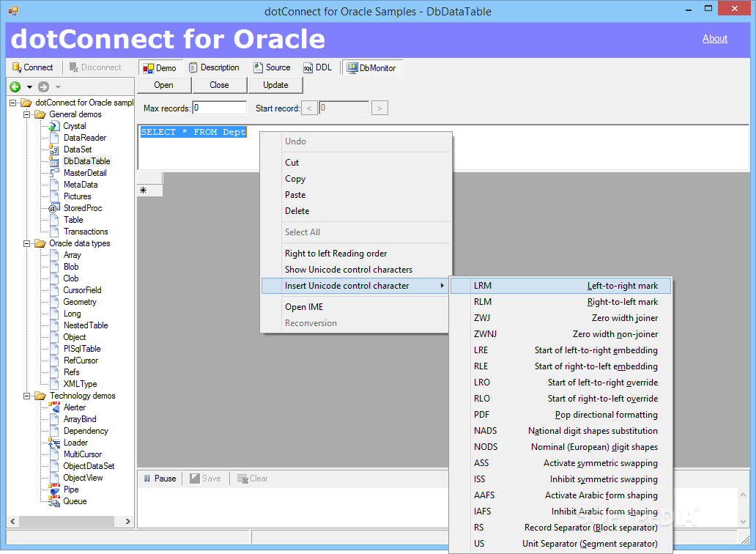The height and width of the screenshot is (554, 756).
Task: Toggle the DbMonitor button
Action: tap(372, 68)
